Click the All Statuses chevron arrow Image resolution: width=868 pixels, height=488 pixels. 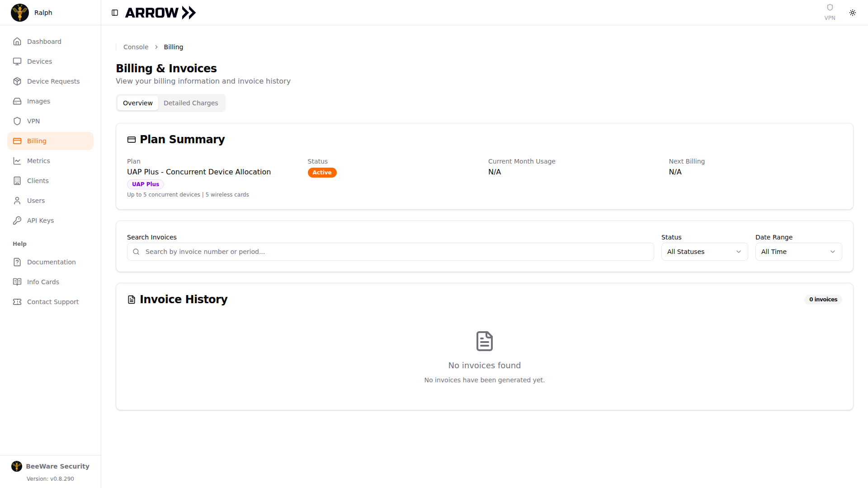[739, 252]
